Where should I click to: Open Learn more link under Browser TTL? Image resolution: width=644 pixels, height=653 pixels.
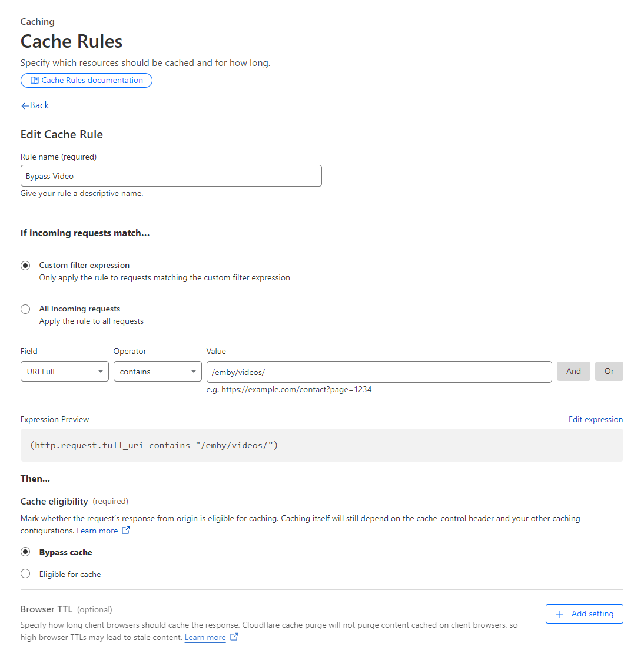205,638
